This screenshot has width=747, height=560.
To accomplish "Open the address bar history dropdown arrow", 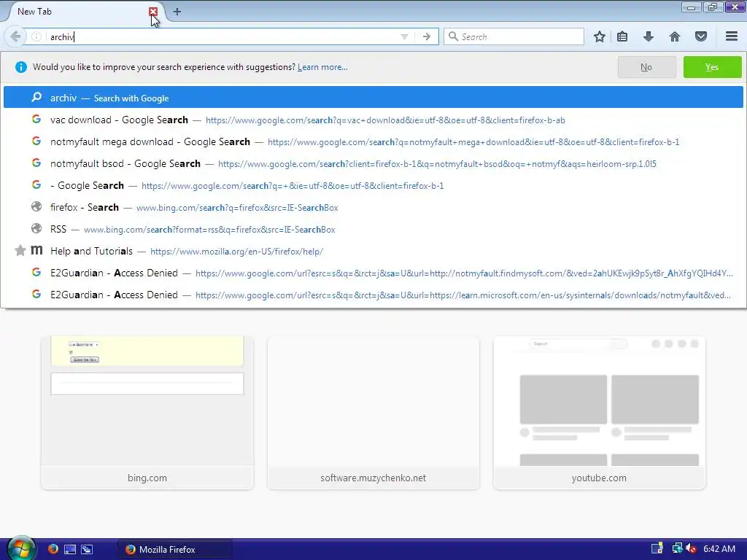I will click(x=404, y=36).
